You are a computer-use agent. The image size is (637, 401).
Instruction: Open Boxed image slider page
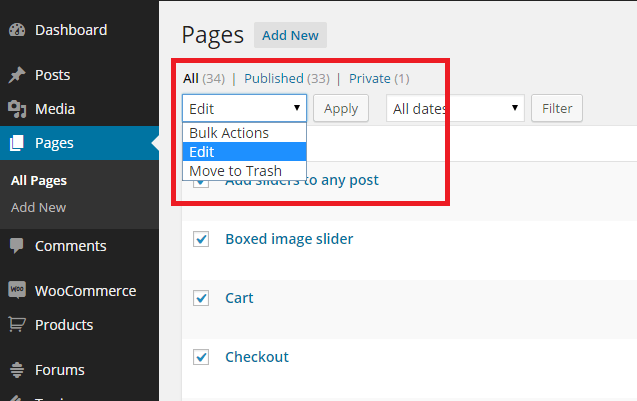coord(289,239)
